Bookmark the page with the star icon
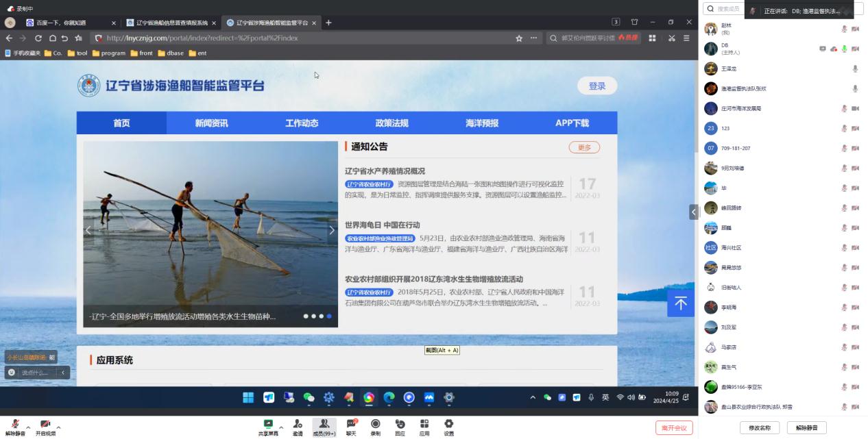 [519, 38]
